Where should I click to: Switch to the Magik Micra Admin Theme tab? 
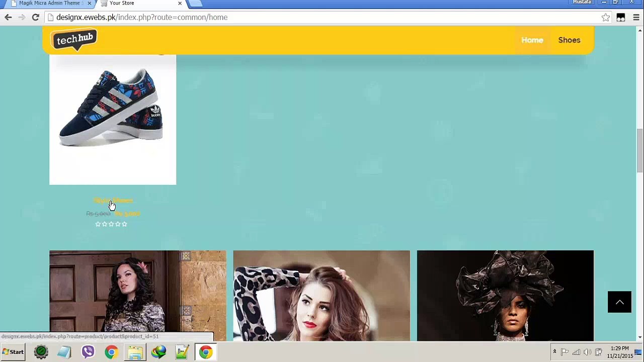click(49, 4)
